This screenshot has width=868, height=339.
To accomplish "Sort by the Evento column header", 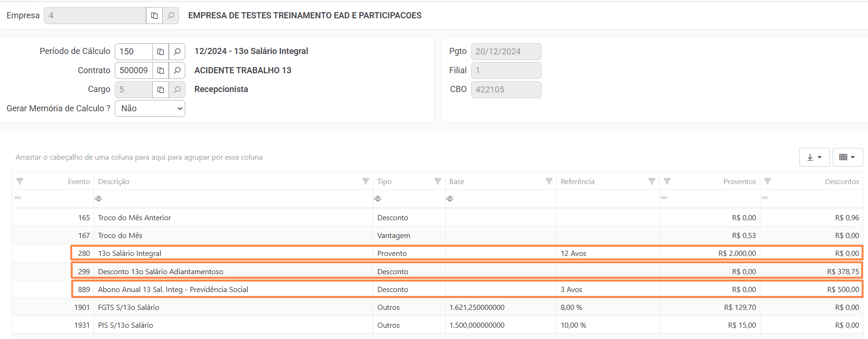I will click(x=79, y=182).
